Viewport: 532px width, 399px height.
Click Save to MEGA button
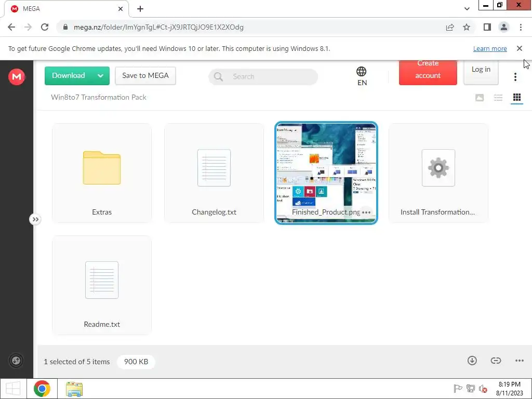145,76
